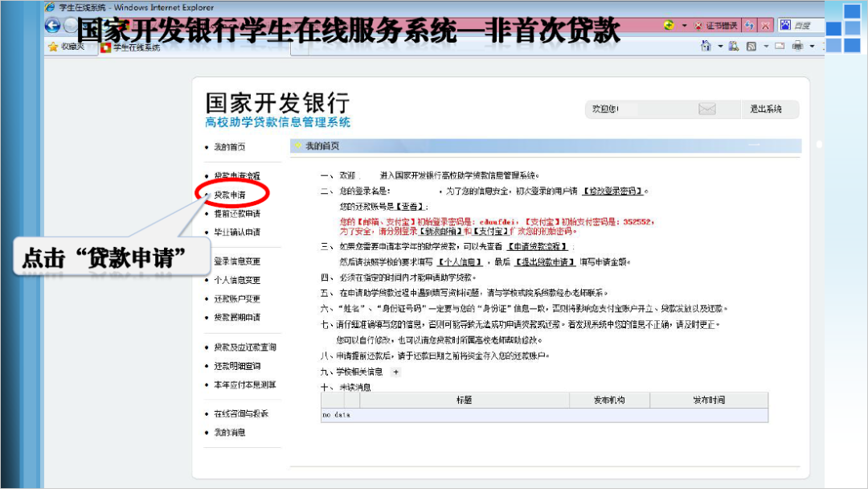The height and width of the screenshot is (489, 868).
Task: Click the red Stop loading icon
Action: pyautogui.click(x=766, y=26)
